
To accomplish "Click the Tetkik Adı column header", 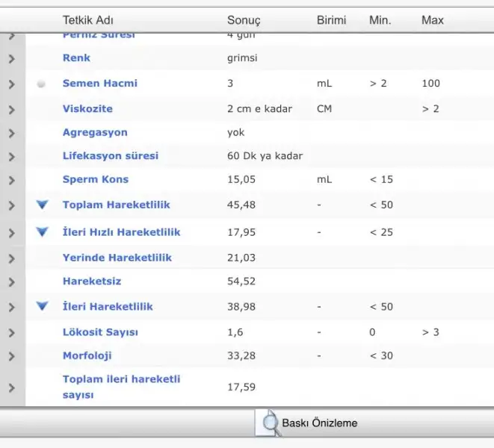I will [88, 20].
